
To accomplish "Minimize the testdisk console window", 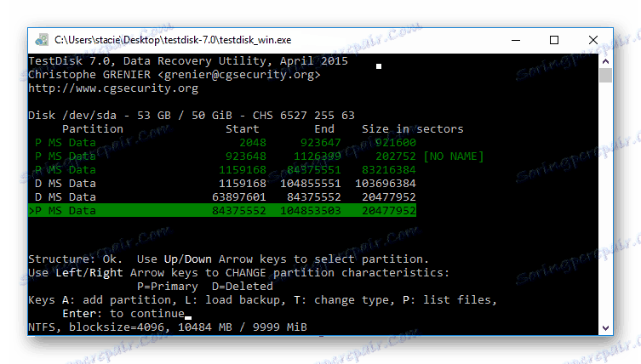I will point(516,40).
